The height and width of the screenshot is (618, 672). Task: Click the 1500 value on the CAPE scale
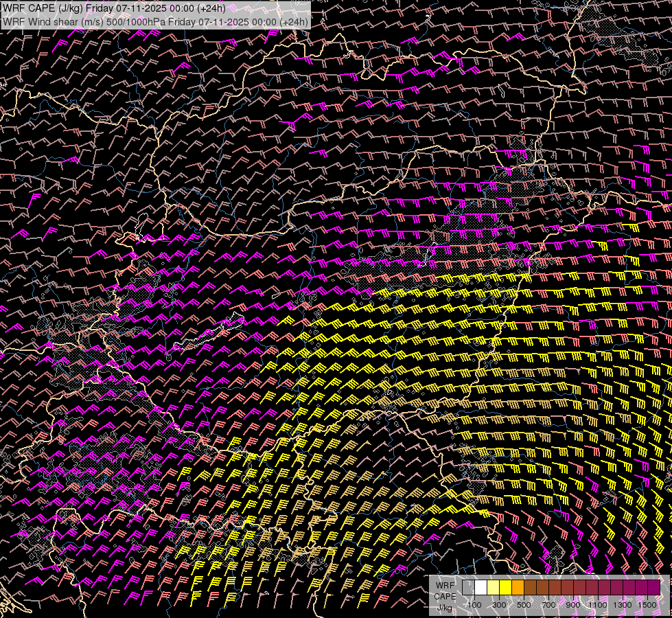click(647, 605)
